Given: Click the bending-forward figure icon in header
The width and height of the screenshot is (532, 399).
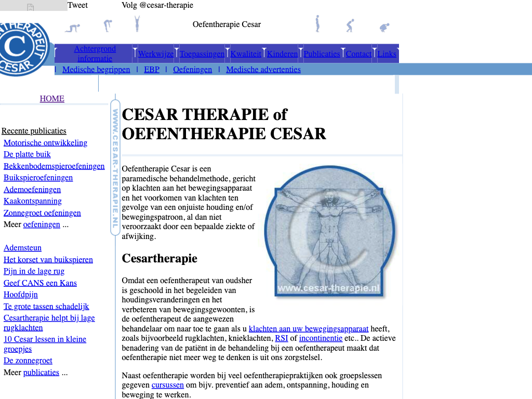Looking at the screenshot, I should (107, 25).
